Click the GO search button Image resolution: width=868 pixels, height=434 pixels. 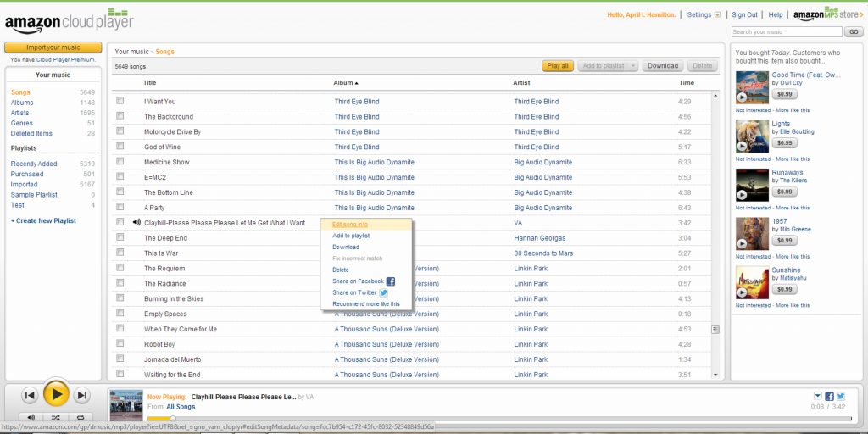pyautogui.click(x=853, y=32)
